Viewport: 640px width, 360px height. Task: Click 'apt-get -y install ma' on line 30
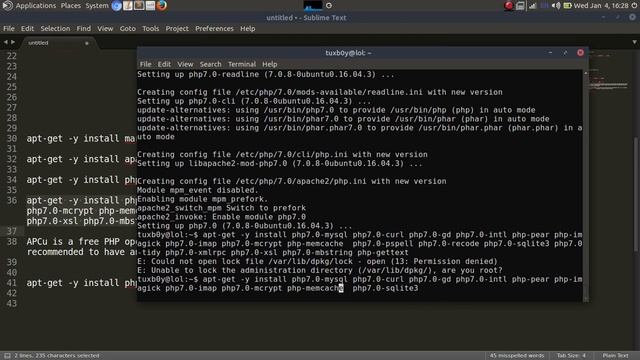(81, 138)
